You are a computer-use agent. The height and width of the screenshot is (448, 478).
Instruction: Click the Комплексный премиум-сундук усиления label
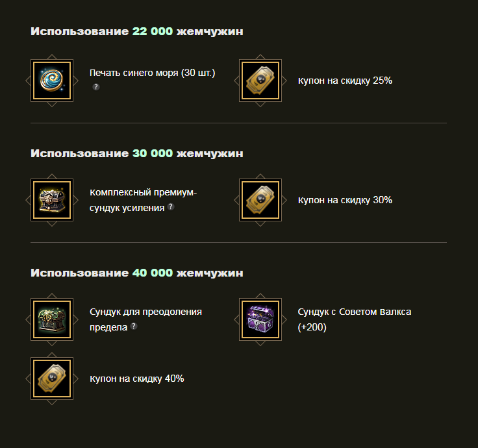144,200
